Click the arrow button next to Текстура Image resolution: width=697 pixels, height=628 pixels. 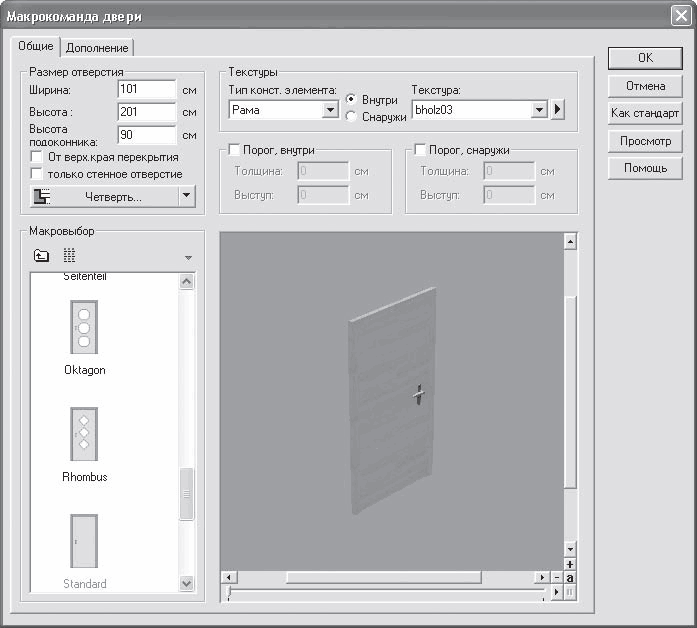[558, 110]
